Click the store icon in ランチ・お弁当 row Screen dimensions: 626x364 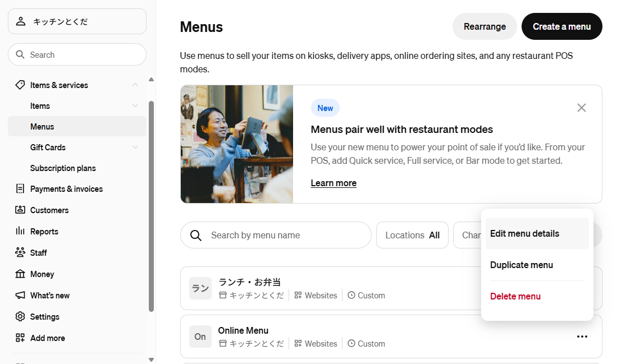click(x=223, y=296)
